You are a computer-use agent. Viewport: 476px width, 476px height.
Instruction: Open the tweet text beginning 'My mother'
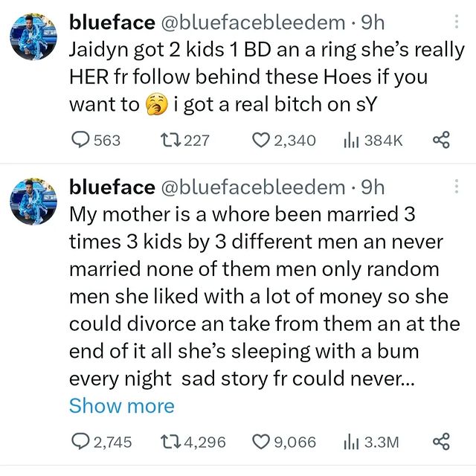pyautogui.click(x=265, y=297)
